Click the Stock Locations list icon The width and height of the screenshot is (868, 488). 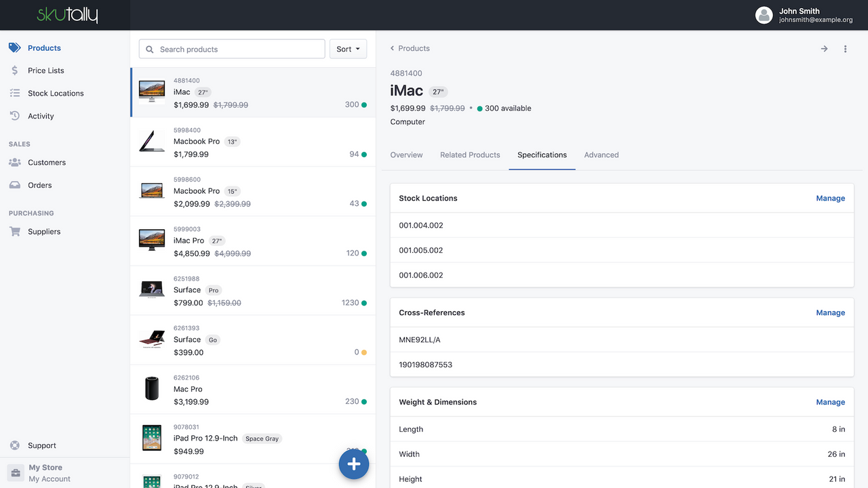tap(15, 93)
